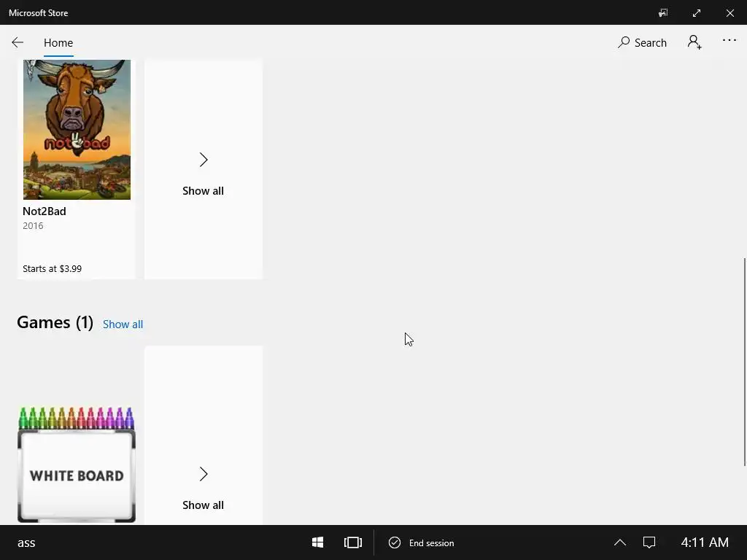The height and width of the screenshot is (560, 747).
Task: Show hidden tray icons with the up chevron
Action: pyautogui.click(x=620, y=542)
